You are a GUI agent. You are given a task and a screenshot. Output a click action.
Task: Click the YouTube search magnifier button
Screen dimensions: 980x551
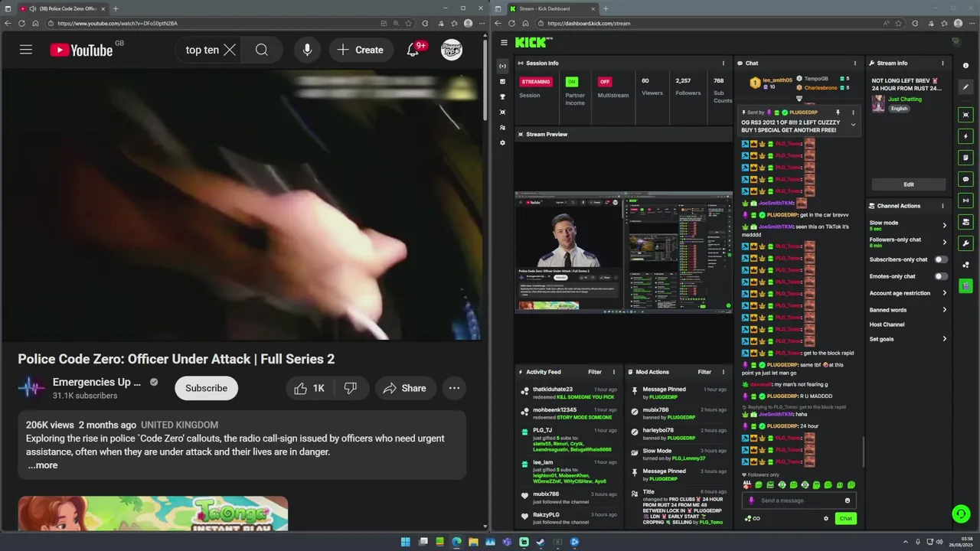click(x=262, y=50)
